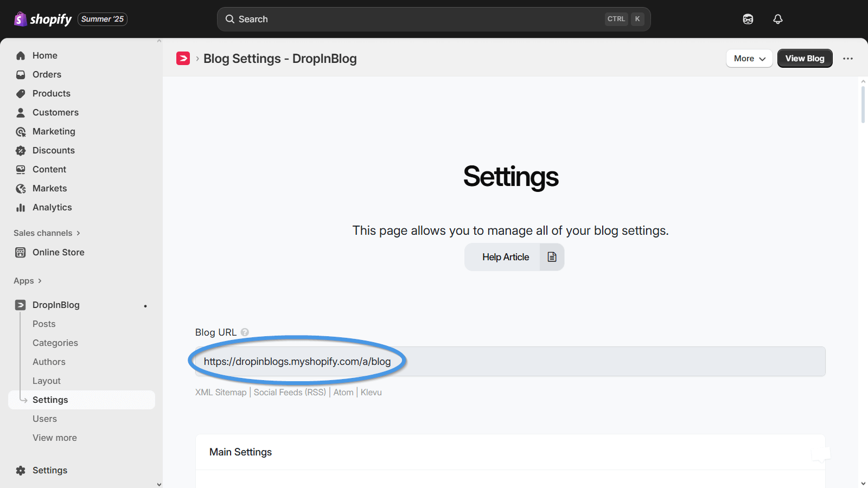Screen dimensions: 868x488
Task: Open the Marketing section
Action: click(x=54, y=131)
